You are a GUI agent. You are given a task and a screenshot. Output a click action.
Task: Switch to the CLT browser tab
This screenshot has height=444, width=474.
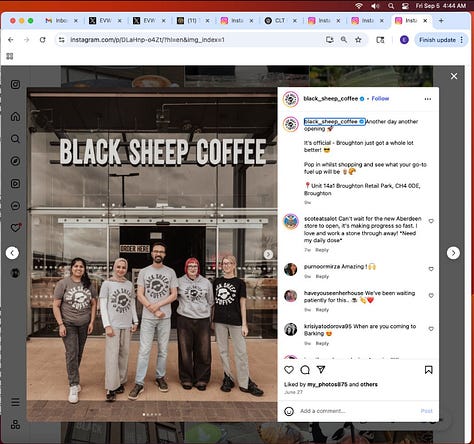[x=280, y=21]
